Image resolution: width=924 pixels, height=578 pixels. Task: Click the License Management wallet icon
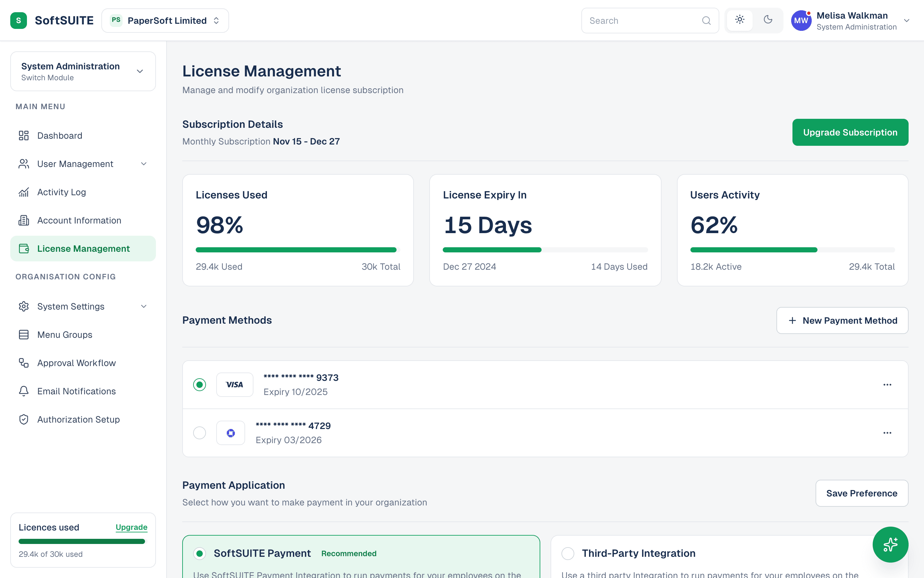tap(24, 249)
